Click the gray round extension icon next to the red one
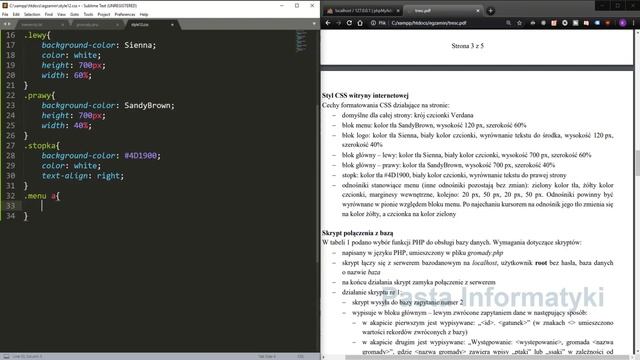Viewport: 640px width, 360px height. tap(543, 23)
